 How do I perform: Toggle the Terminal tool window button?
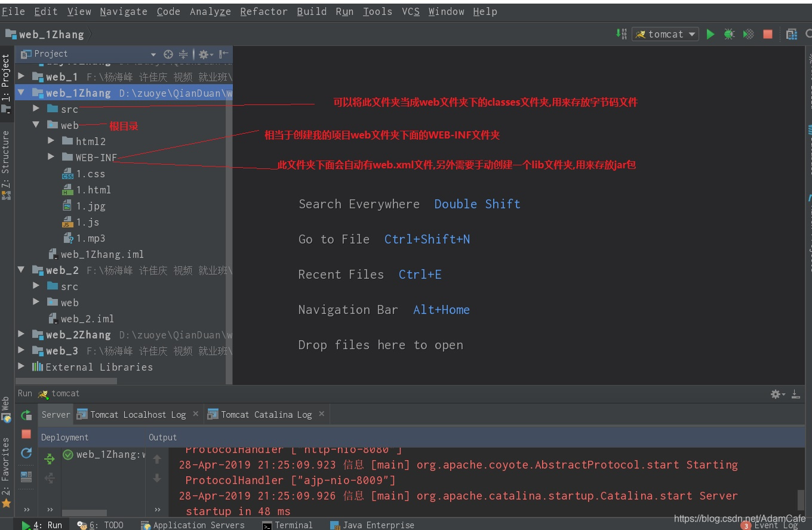click(287, 525)
